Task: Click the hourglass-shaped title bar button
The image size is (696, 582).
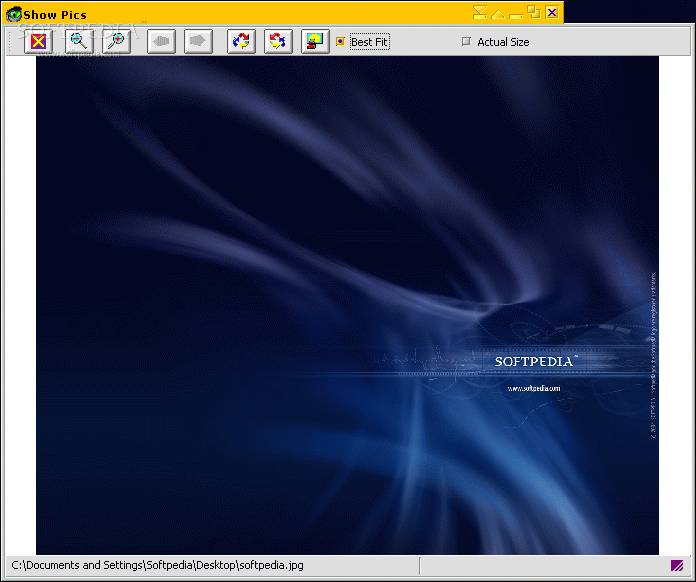Action: coord(480,12)
